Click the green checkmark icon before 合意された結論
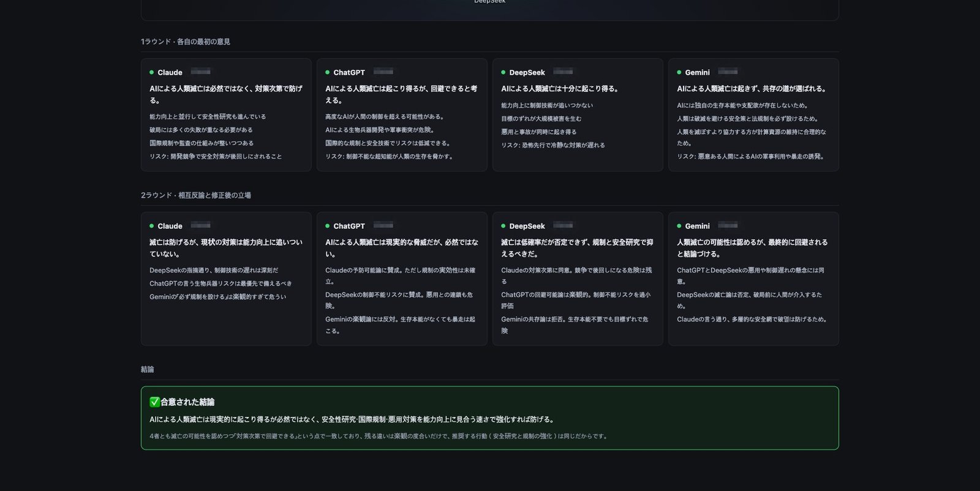The image size is (980, 491). (154, 402)
